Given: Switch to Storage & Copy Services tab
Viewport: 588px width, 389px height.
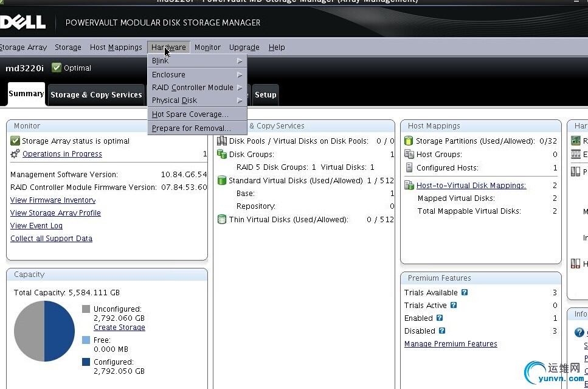Looking at the screenshot, I should tap(96, 95).
